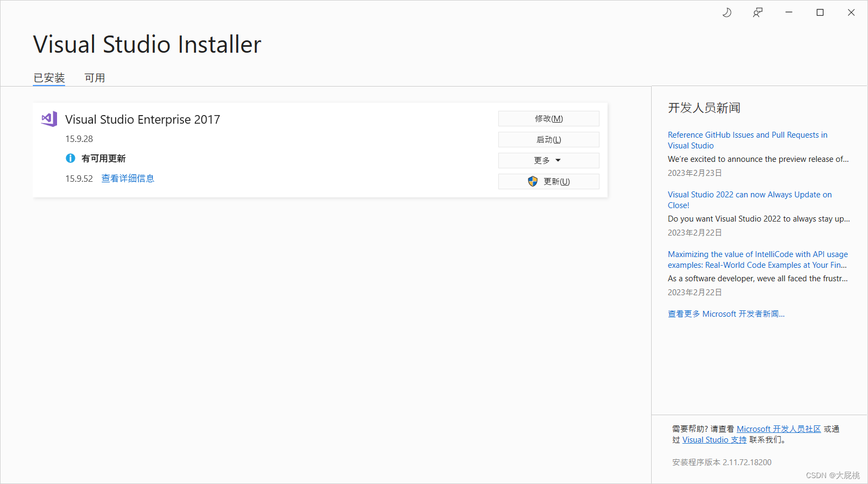Toggle the dark theme moon icon
This screenshot has height=484, width=868.
click(726, 12)
